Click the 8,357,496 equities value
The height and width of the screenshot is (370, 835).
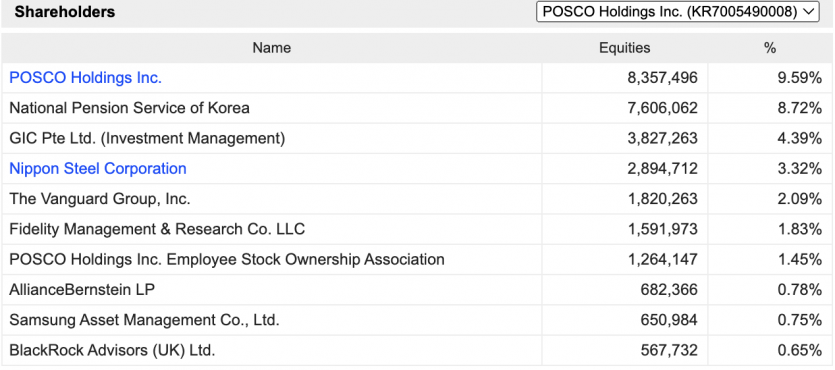(662, 78)
